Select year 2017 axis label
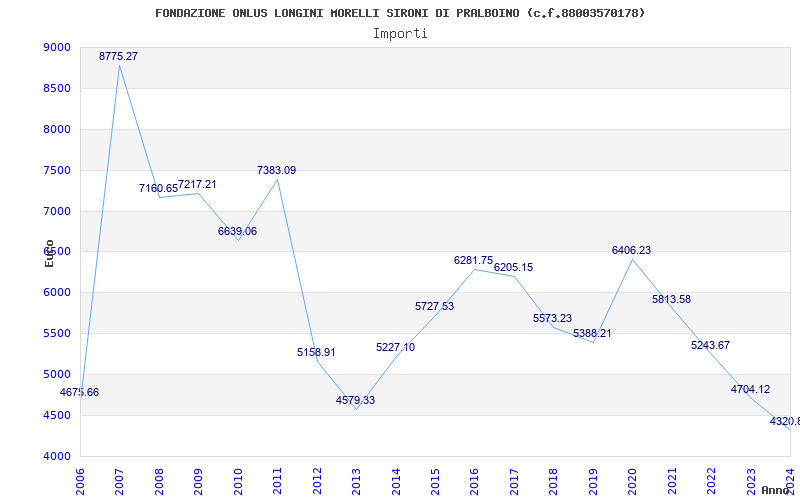This screenshot has width=800, height=500. tap(514, 482)
